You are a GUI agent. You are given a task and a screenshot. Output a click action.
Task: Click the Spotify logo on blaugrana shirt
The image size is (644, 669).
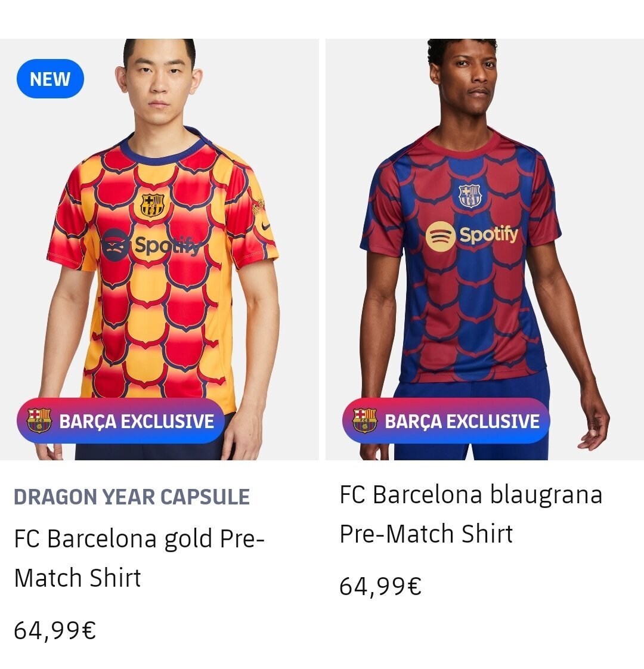[x=472, y=236]
